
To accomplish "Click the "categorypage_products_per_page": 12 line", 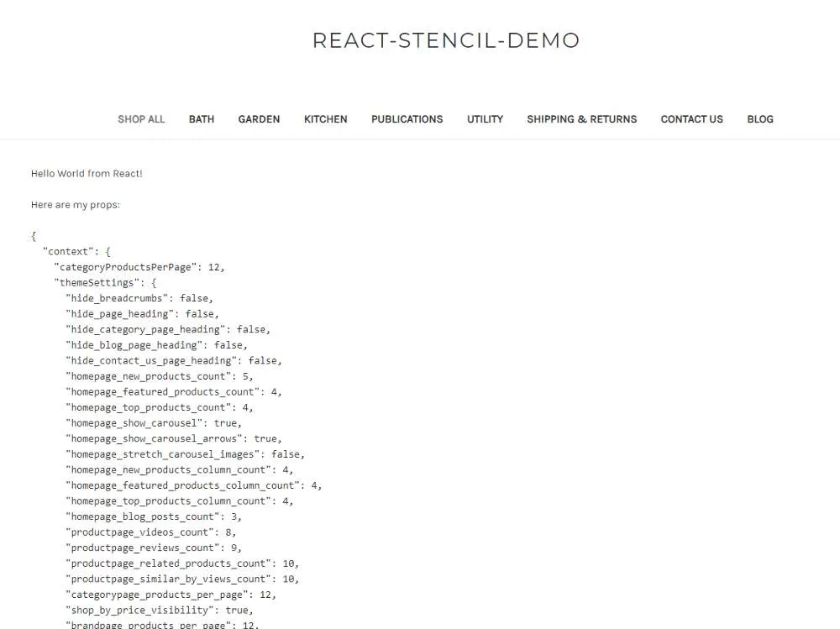I will coord(171,595).
